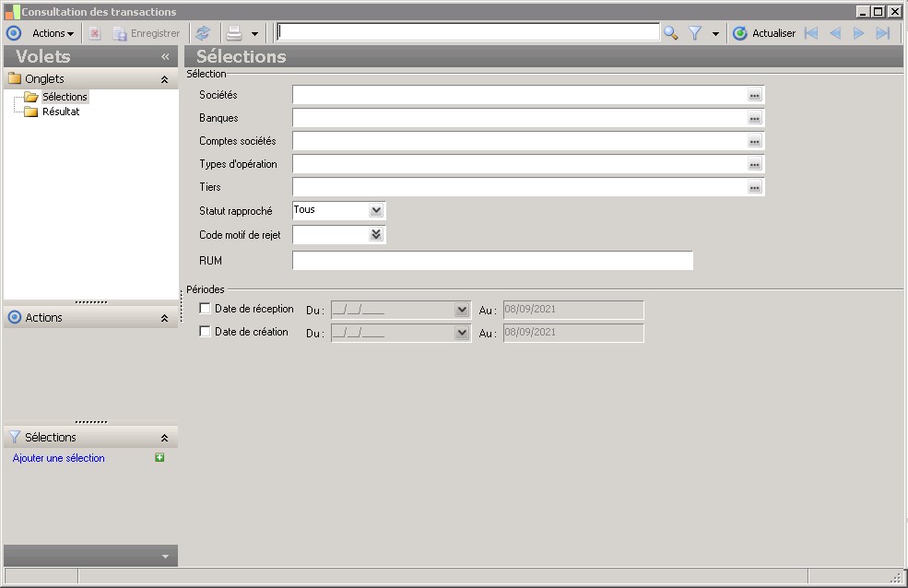Click the search magnifier icon
This screenshot has height=588, width=908.
point(670,33)
